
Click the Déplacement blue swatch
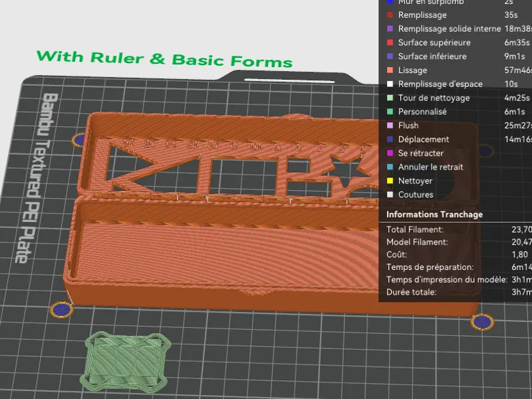390,140
